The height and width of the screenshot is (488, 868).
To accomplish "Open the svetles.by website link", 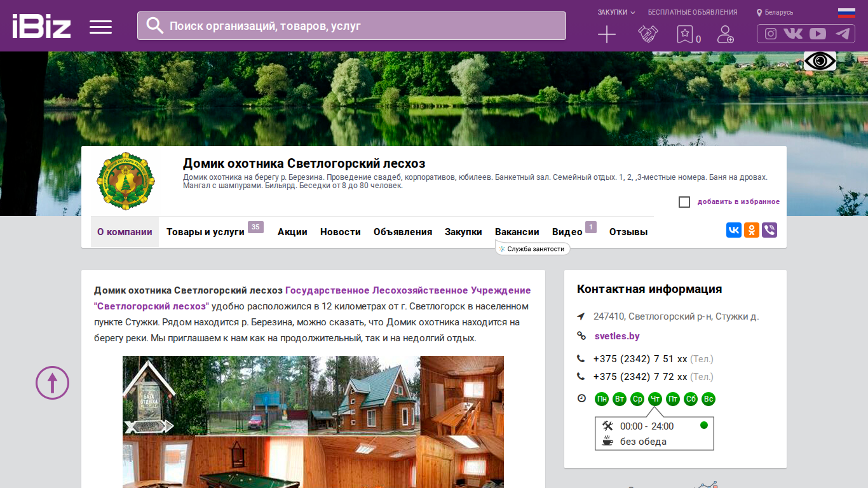I will pyautogui.click(x=617, y=336).
